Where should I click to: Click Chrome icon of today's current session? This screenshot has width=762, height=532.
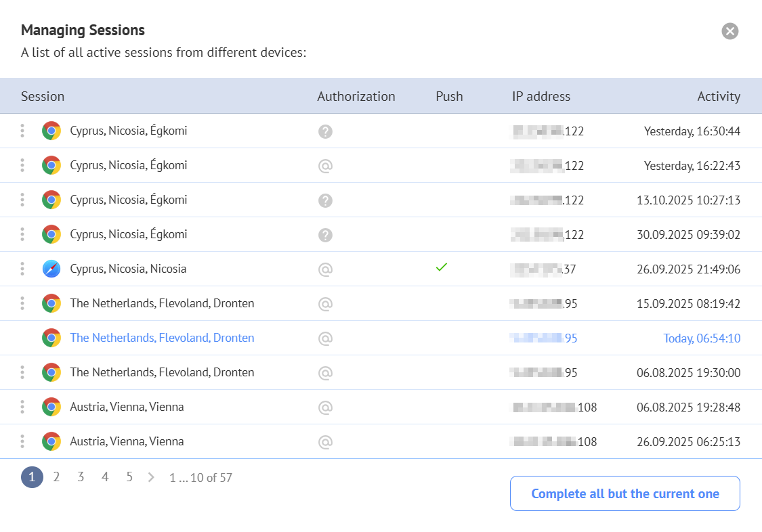[51, 338]
